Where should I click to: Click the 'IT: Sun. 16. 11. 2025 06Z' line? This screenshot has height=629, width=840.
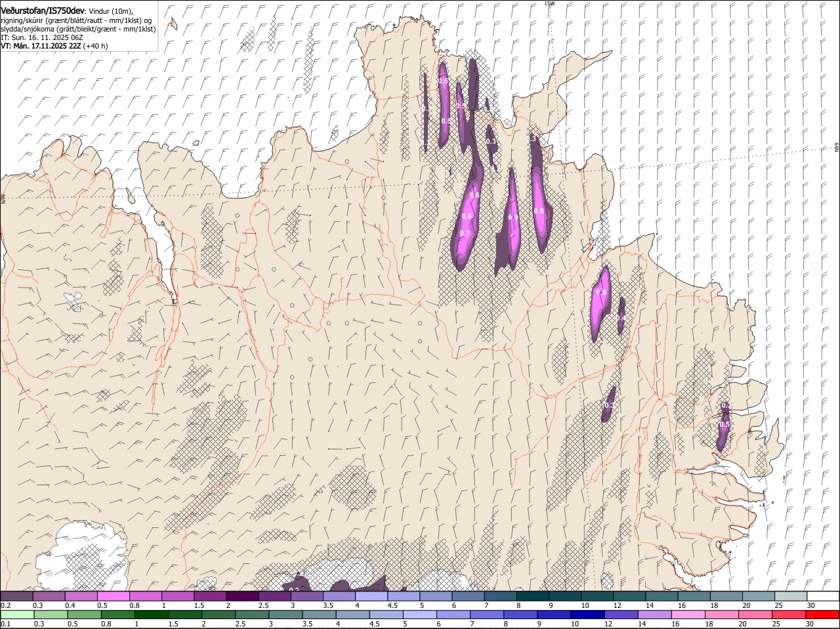pyautogui.click(x=41, y=37)
